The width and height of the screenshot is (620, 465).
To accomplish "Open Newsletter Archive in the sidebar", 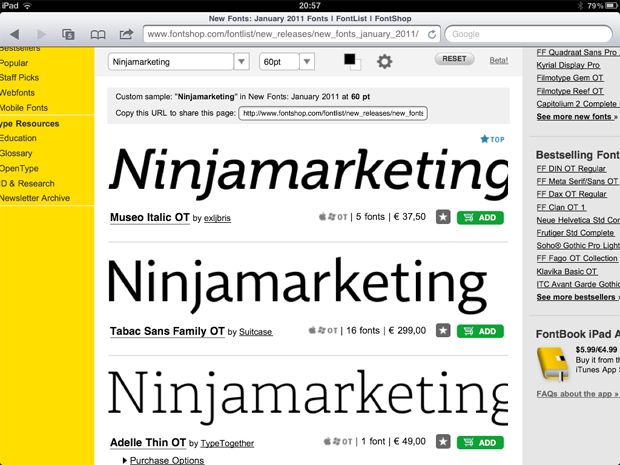I will (x=35, y=198).
